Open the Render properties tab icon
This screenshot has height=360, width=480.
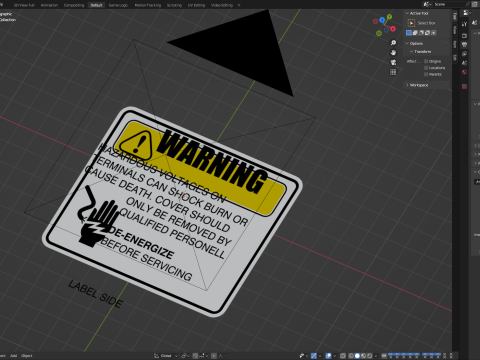pyautogui.click(x=464, y=35)
